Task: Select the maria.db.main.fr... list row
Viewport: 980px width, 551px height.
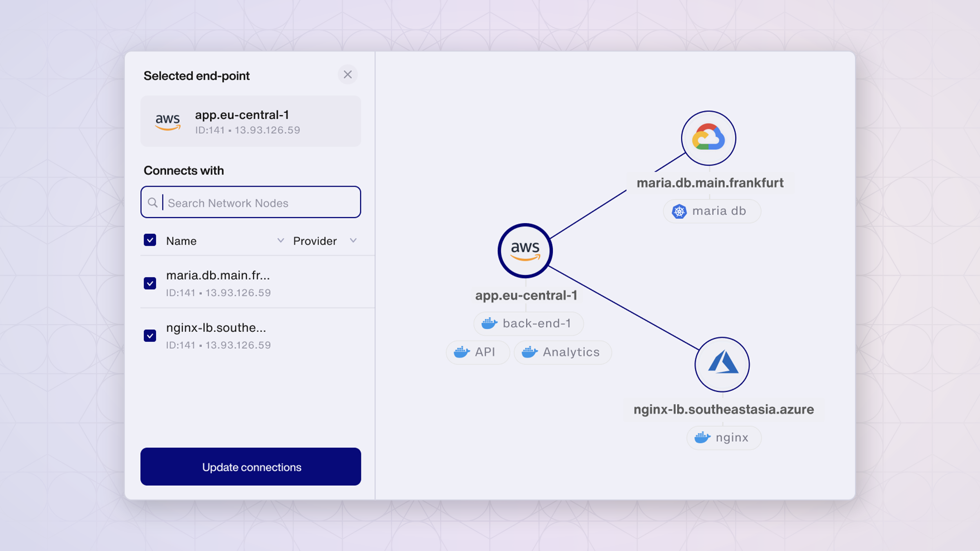Action: point(245,283)
